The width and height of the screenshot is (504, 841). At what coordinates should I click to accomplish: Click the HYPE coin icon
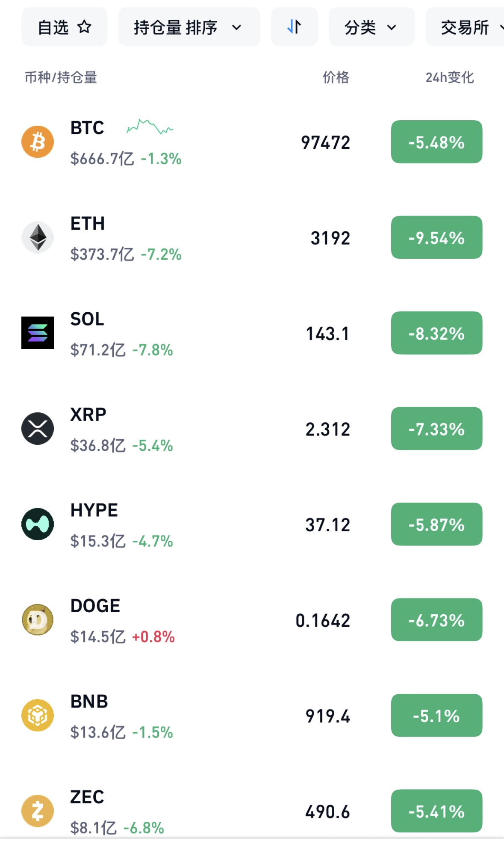[x=38, y=524]
